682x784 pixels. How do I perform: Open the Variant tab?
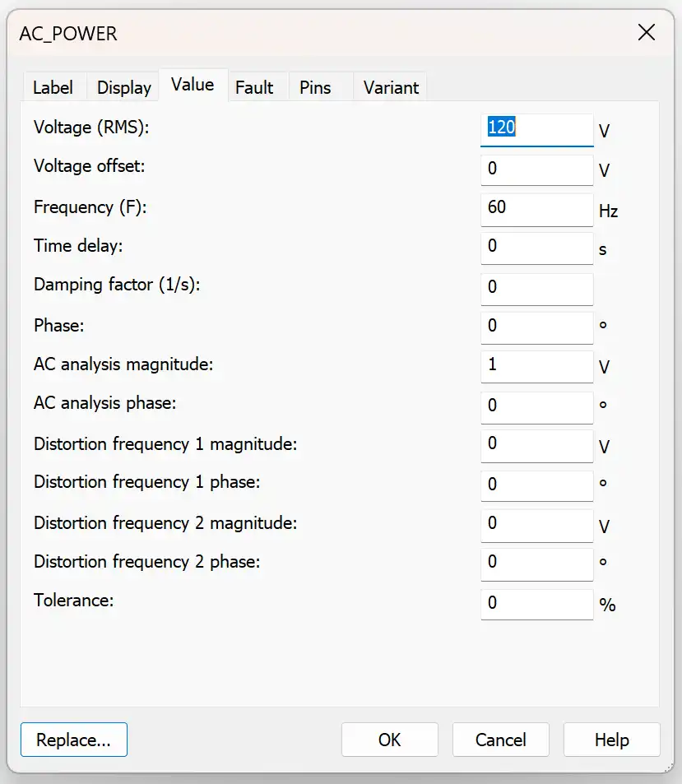[391, 87]
